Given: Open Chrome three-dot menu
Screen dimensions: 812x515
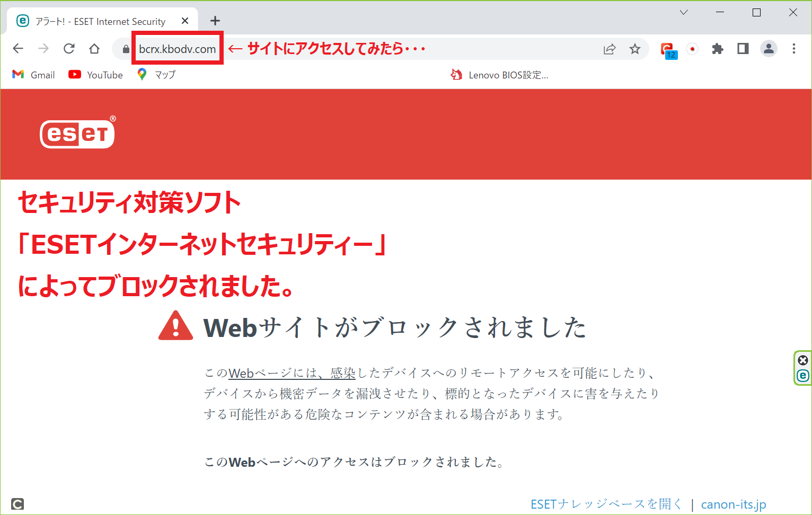Looking at the screenshot, I should pyautogui.click(x=793, y=49).
